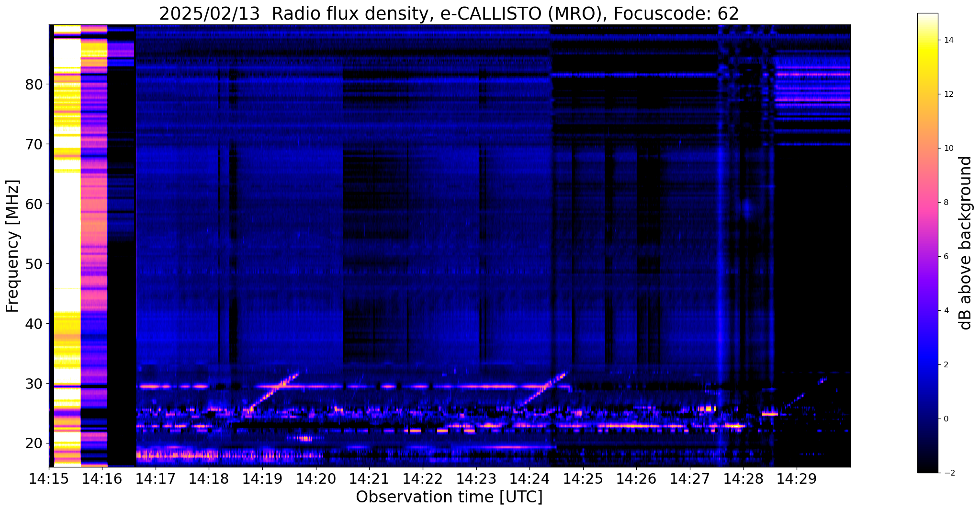Image resolution: width=980 pixels, height=511 pixels.
Task: Click the 14:19 time tick label
Action: [x=262, y=479]
